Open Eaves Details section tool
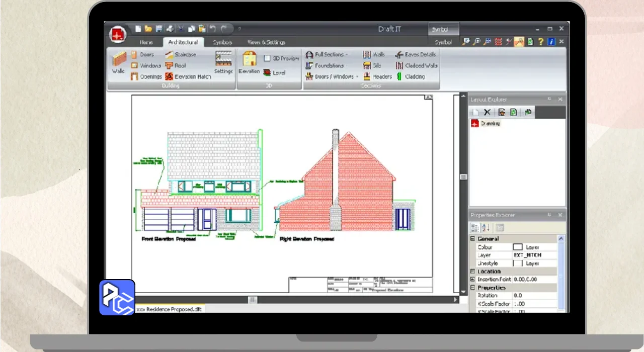 (416, 54)
